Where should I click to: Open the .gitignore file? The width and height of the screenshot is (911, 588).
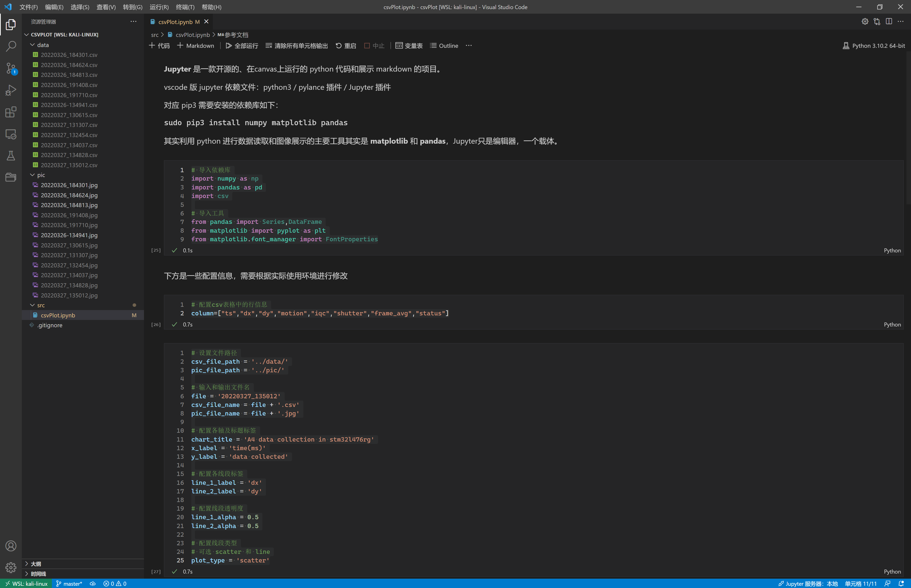pyautogui.click(x=50, y=325)
